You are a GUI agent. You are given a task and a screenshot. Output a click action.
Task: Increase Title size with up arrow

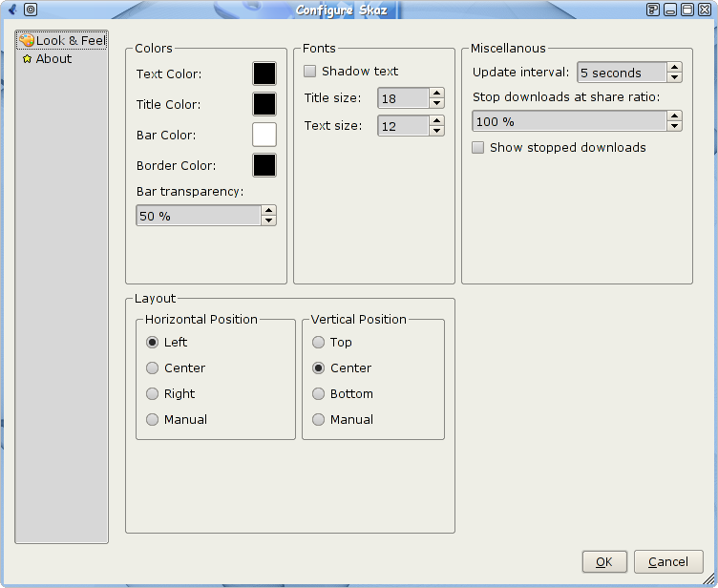coord(437,93)
